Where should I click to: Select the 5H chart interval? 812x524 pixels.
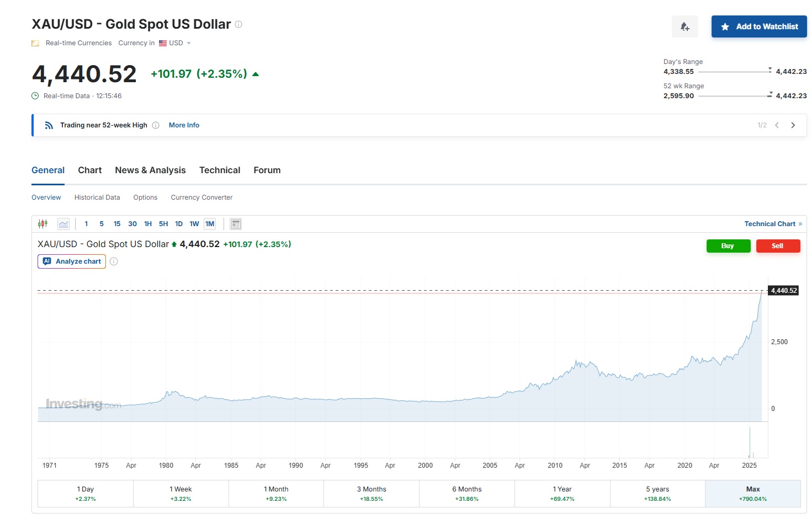point(163,224)
